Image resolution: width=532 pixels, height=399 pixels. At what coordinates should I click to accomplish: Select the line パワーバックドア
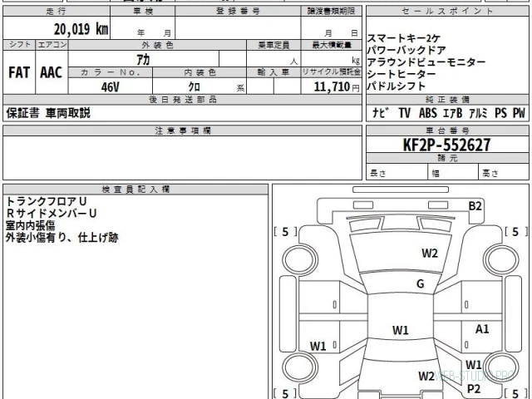point(406,50)
